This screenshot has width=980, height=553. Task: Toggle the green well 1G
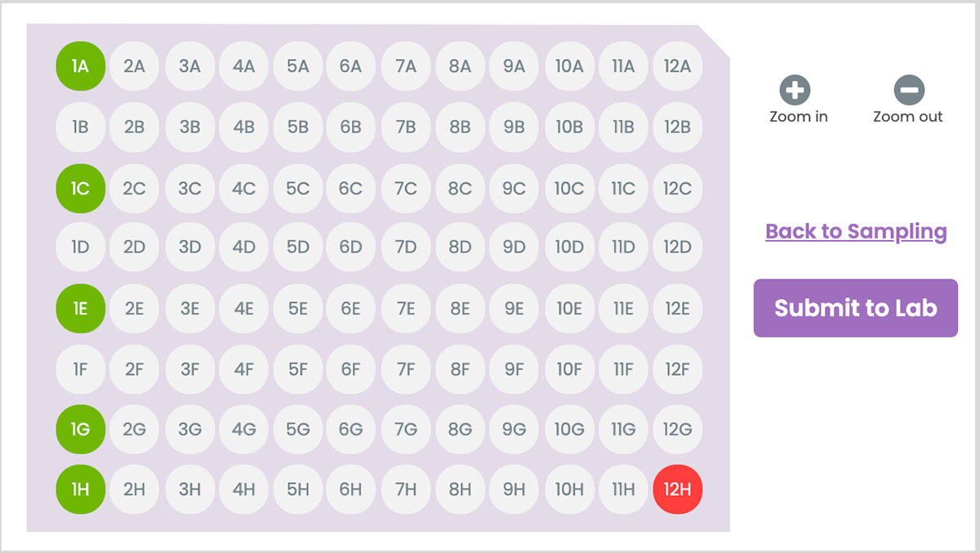pyautogui.click(x=80, y=429)
